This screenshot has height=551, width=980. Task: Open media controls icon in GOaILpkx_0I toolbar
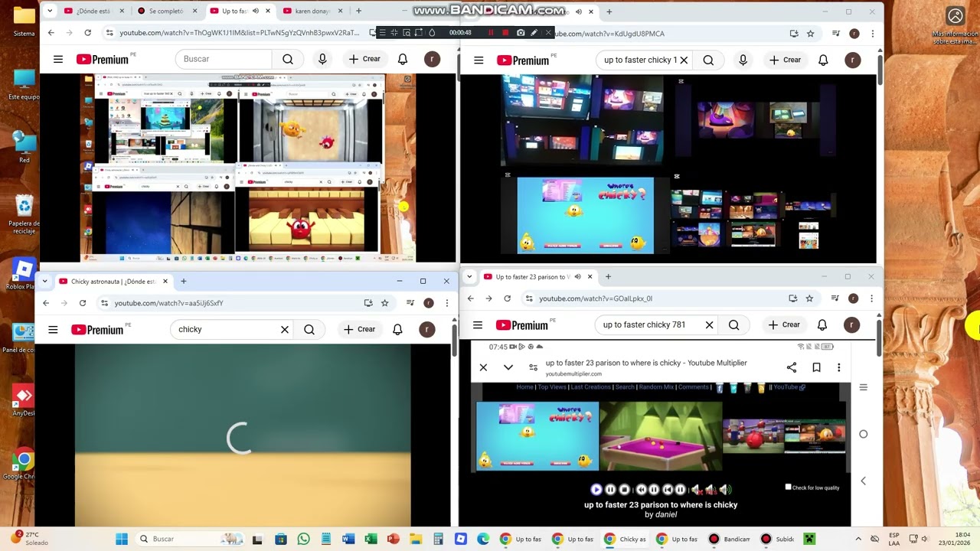pyautogui.click(x=835, y=298)
